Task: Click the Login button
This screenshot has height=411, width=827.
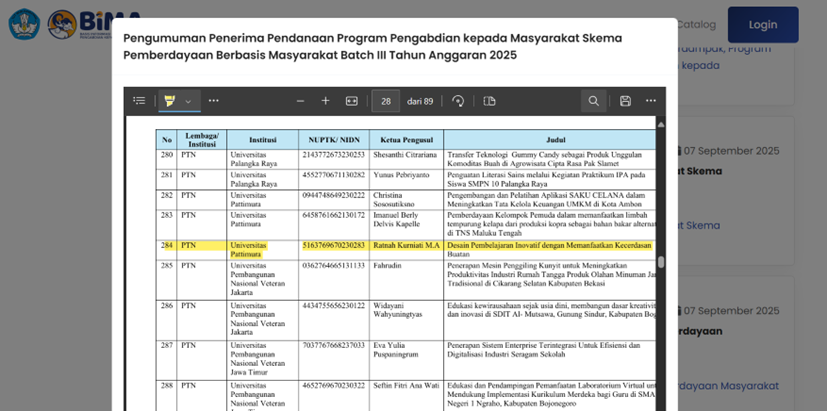Action: 762,25
